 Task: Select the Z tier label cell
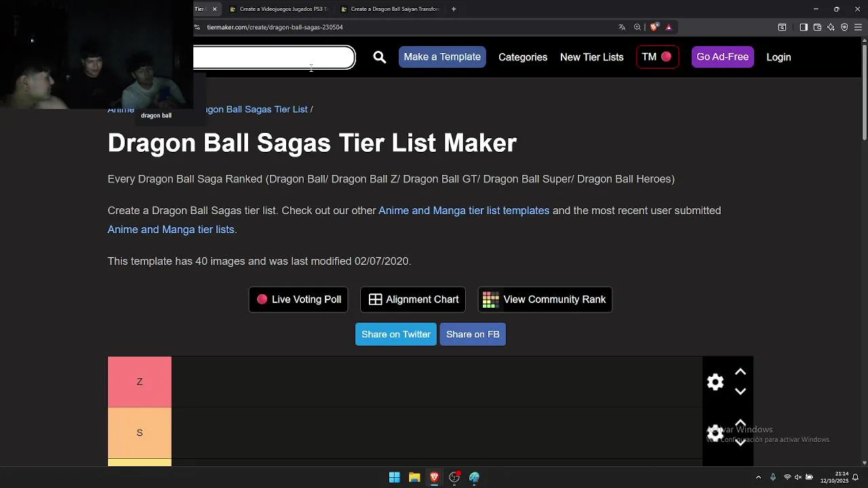(x=140, y=382)
